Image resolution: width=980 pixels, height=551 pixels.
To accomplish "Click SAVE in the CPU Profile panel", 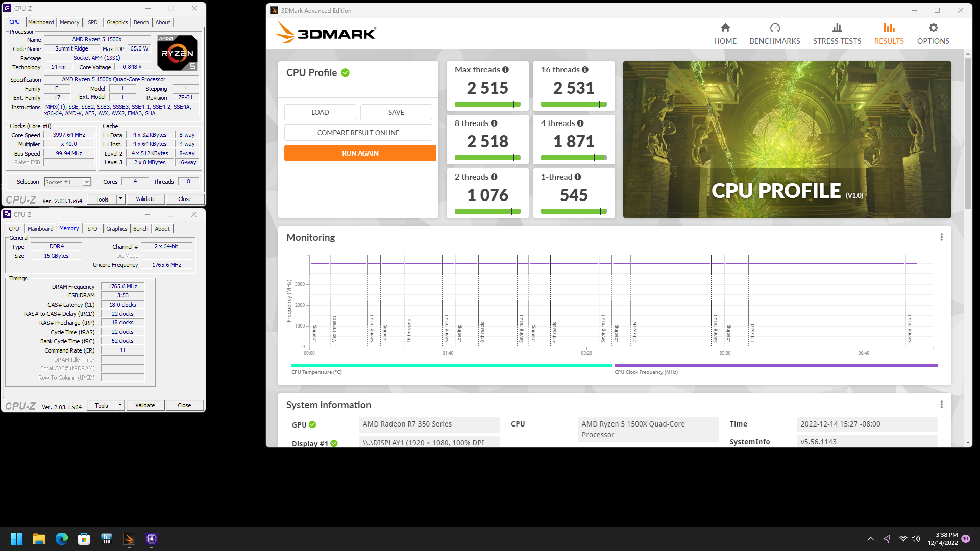I will [396, 112].
